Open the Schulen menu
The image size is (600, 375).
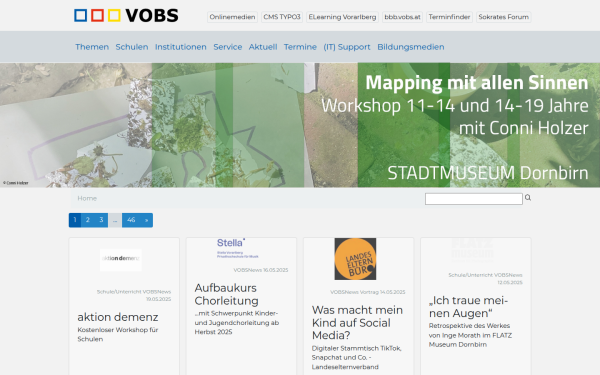click(x=132, y=47)
